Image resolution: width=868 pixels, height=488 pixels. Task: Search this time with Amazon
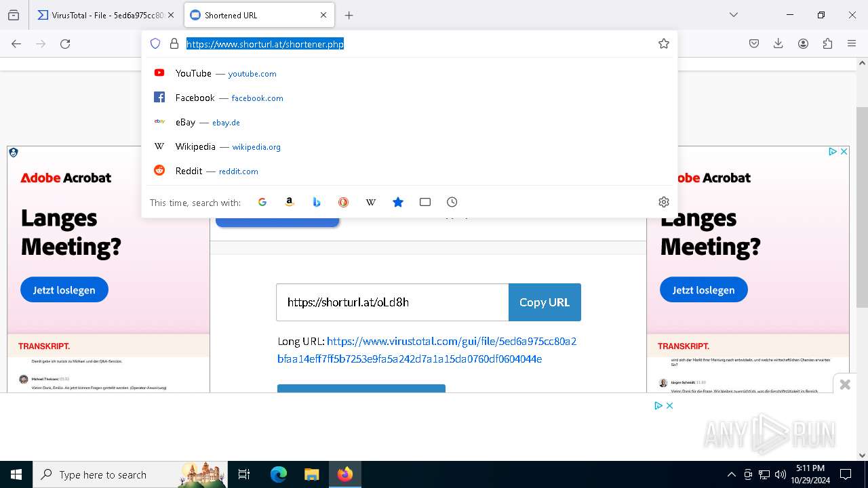(290, 202)
